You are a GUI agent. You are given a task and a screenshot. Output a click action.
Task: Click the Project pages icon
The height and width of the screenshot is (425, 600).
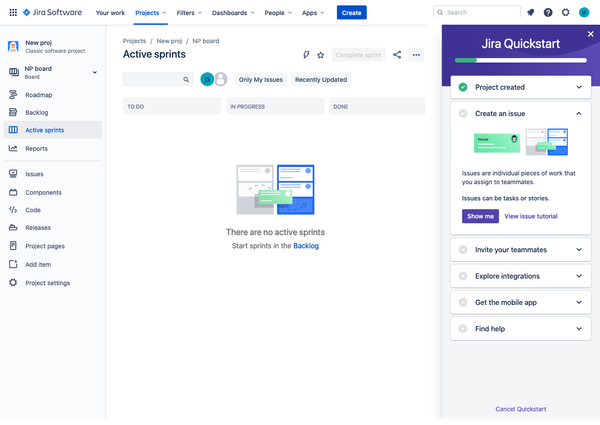tap(13, 246)
